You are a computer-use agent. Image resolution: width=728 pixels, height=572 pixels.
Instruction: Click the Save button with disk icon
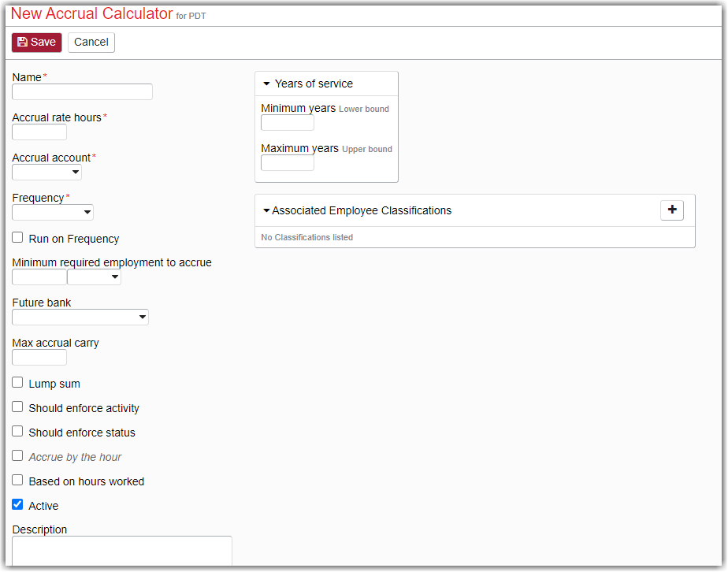(x=37, y=43)
